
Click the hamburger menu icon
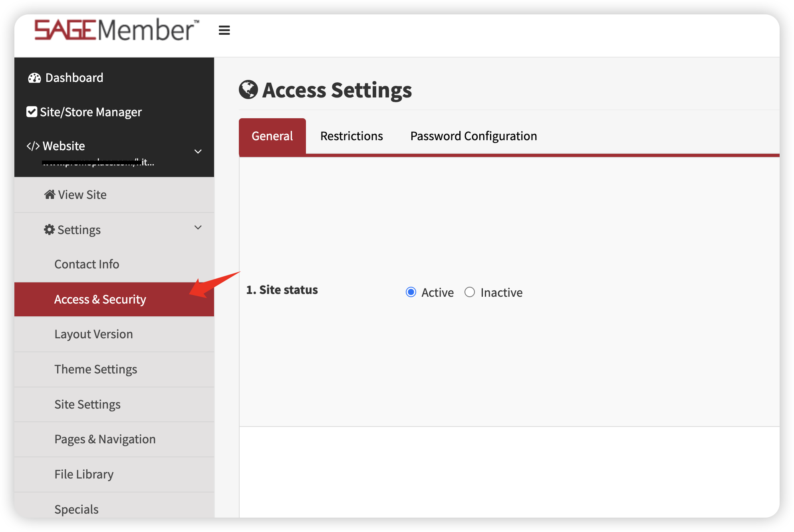[224, 30]
